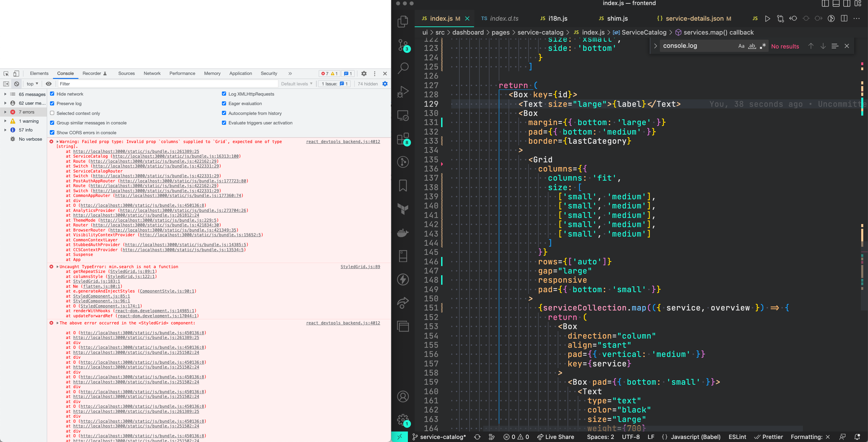Uncheck the Preserve log checkbox
868x442 pixels.
52,103
